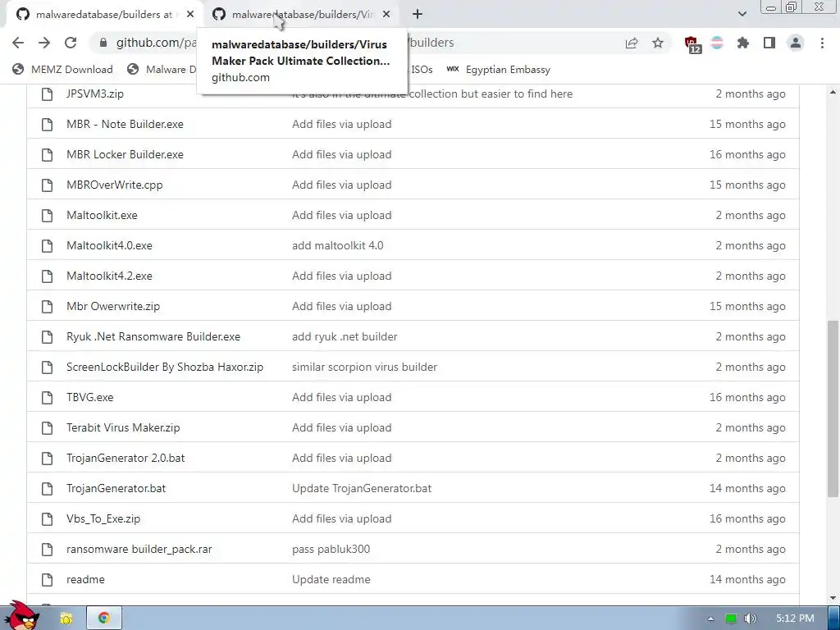This screenshot has height=630, width=840.
Task: Open Ryuk .Net Ransomware Builder.exe
Action: [x=153, y=336]
